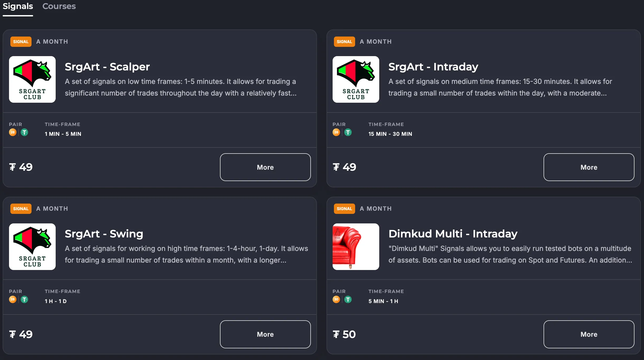
Task: View More details for SrgArt - Swing
Action: [265, 334]
